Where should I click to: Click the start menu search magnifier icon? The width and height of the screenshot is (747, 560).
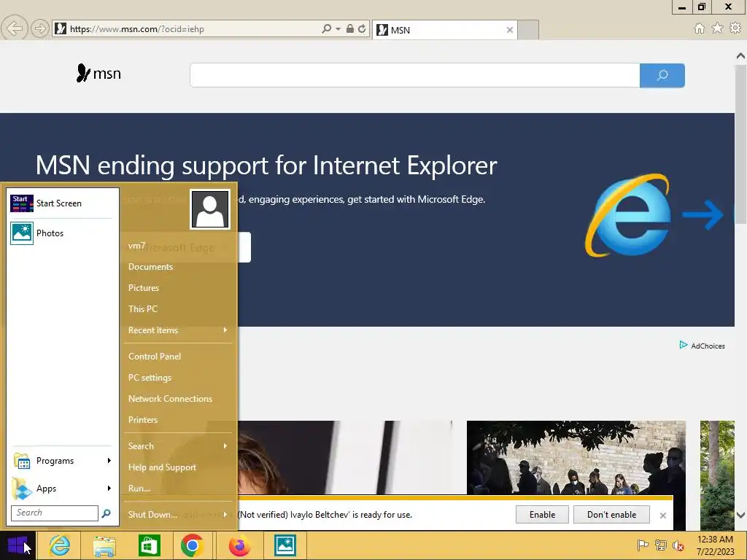click(107, 513)
